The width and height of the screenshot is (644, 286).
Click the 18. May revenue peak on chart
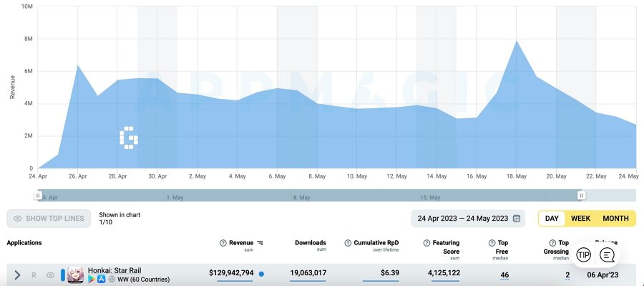click(x=516, y=41)
